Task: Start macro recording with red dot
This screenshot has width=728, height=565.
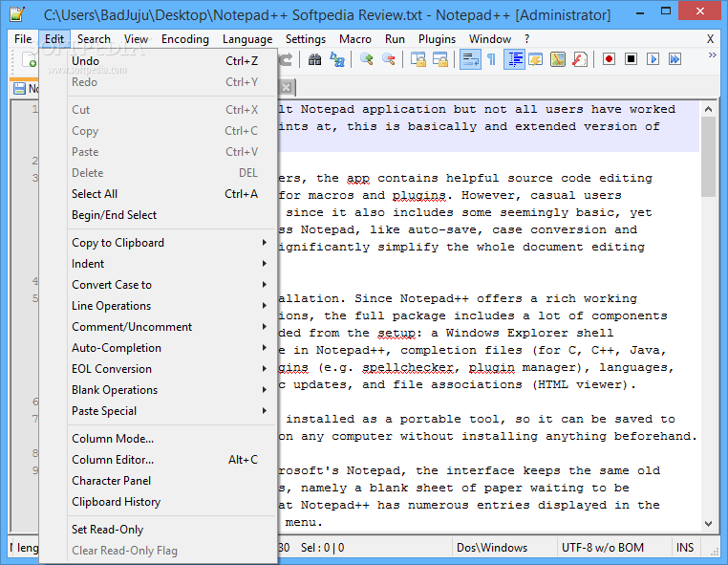Action: tap(610, 59)
